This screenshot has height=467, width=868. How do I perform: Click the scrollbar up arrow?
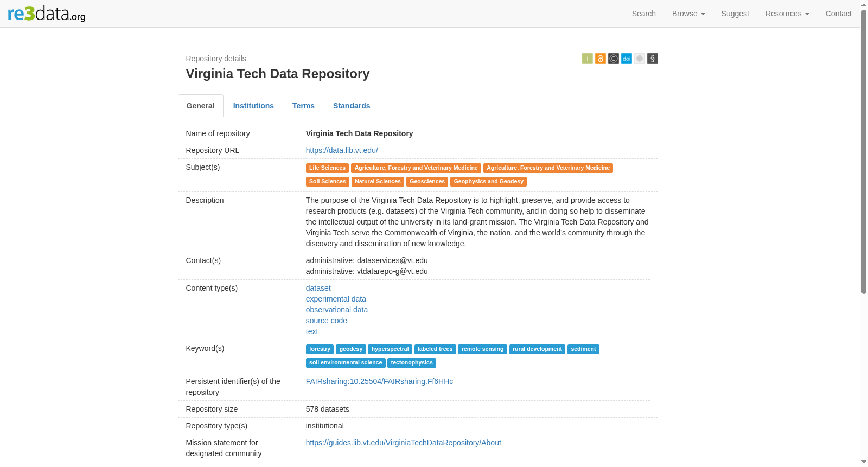click(864, 4)
